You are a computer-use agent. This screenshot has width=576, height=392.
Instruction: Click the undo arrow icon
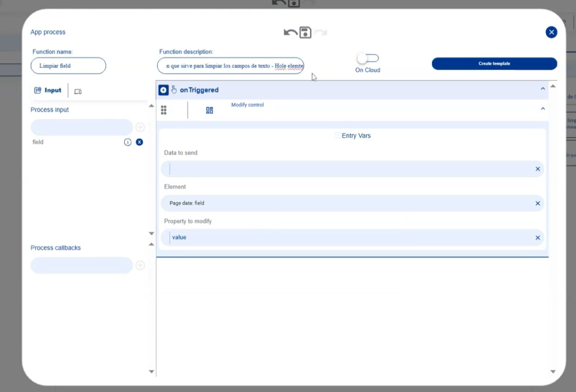pyautogui.click(x=290, y=32)
